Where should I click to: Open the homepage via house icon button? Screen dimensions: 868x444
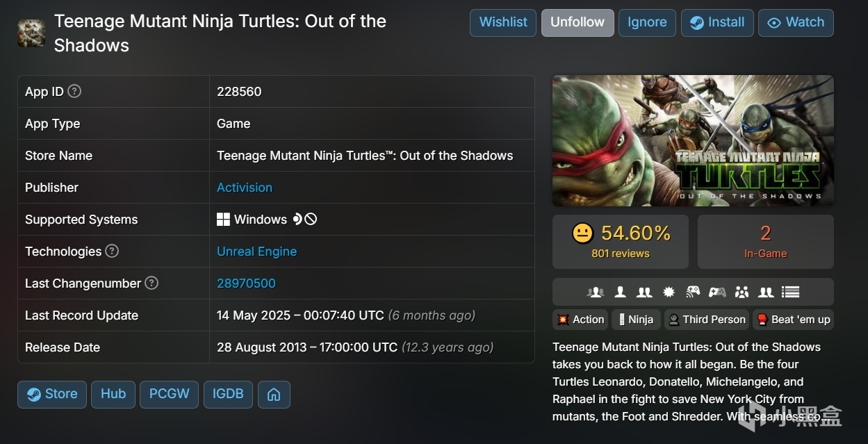pyautogui.click(x=274, y=394)
